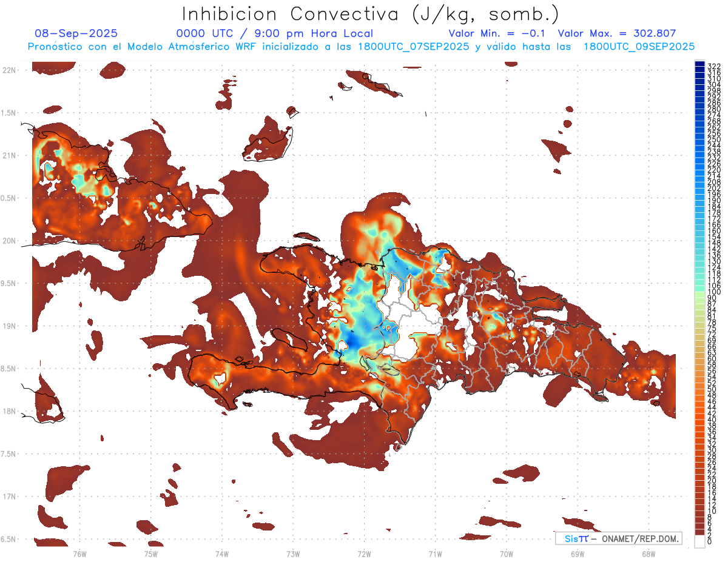The image size is (728, 562).
Task: Click the time text '0000 UTC / 9:00 pm Hora Local'
Action: tap(275, 33)
